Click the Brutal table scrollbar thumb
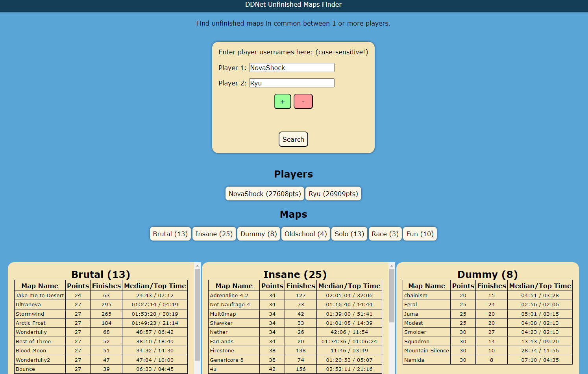 pos(198,315)
